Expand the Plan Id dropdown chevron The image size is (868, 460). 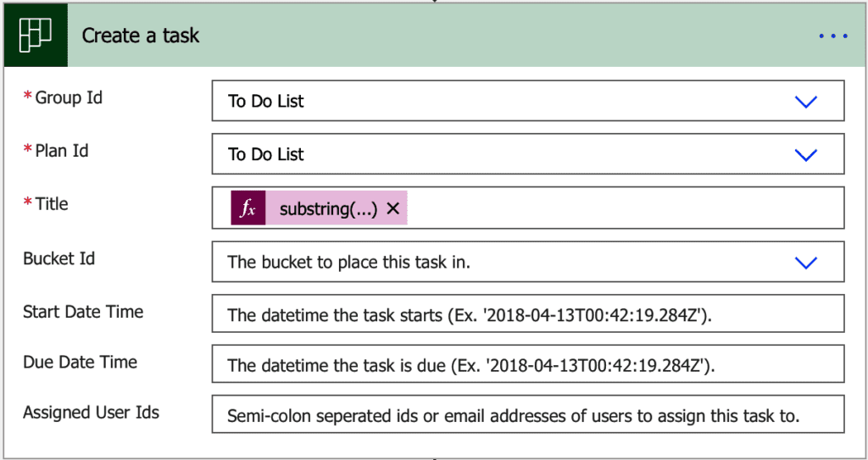(805, 155)
